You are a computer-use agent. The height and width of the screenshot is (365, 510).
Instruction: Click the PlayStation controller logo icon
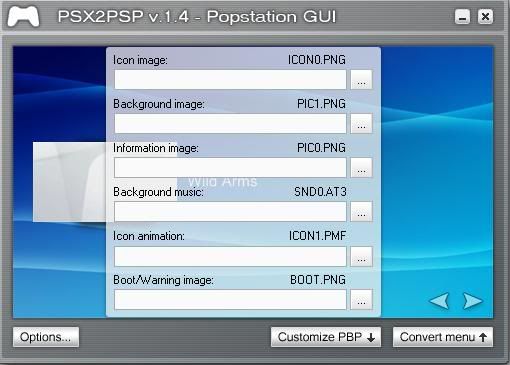coord(23,17)
